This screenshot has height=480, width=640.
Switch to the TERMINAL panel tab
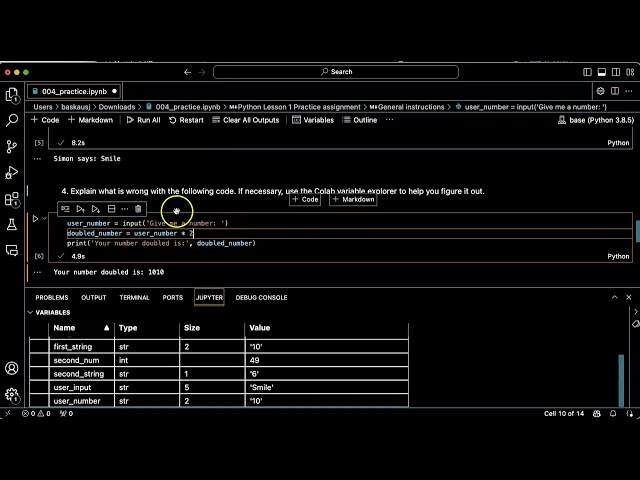click(x=134, y=297)
